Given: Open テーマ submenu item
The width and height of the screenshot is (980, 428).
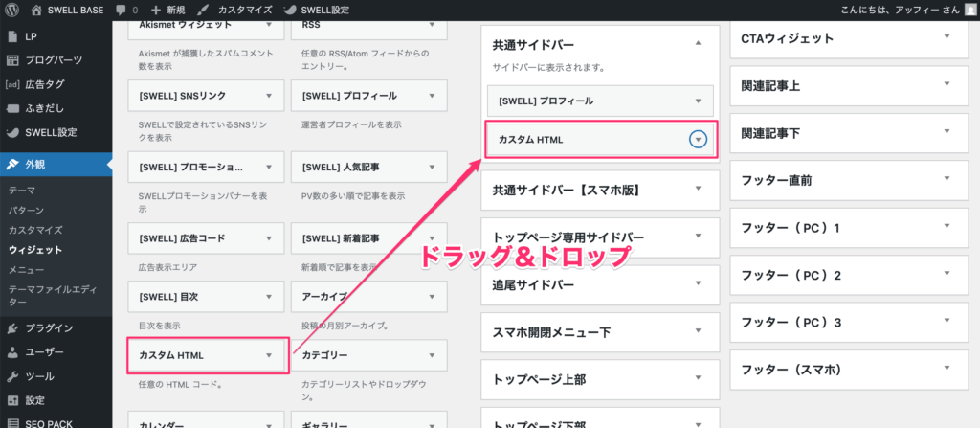Looking at the screenshot, I should pyautogui.click(x=22, y=191).
